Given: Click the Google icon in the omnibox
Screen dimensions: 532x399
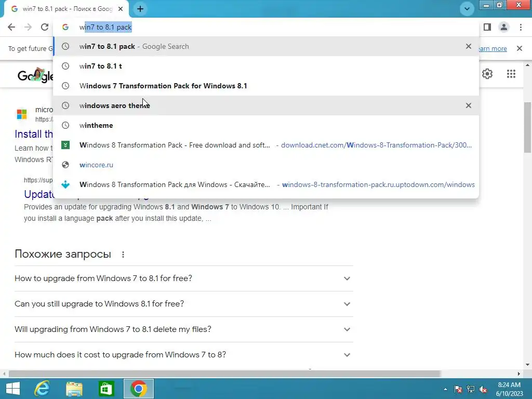Looking at the screenshot, I should 65,27.
